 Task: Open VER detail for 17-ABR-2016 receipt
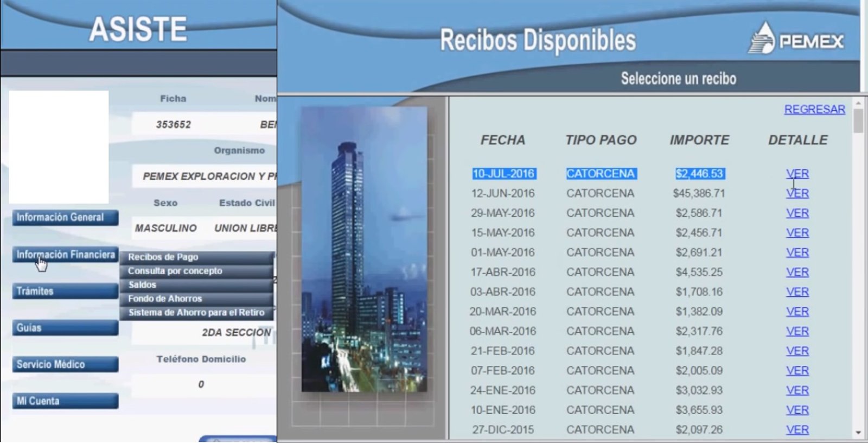point(797,273)
